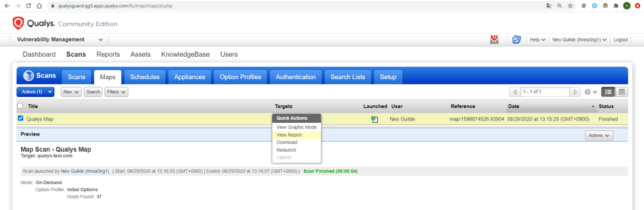Expand the Help menu
Viewport: 644px width, 210px height.
[537, 40]
